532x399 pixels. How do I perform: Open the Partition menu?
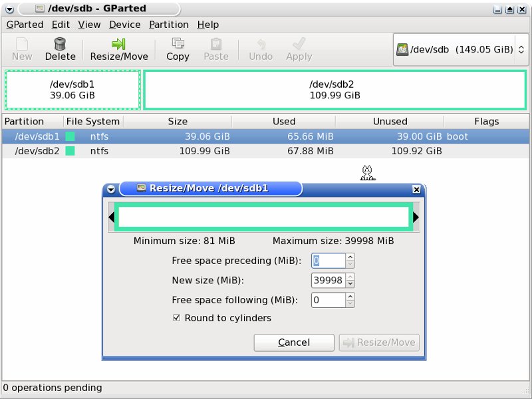pos(169,25)
